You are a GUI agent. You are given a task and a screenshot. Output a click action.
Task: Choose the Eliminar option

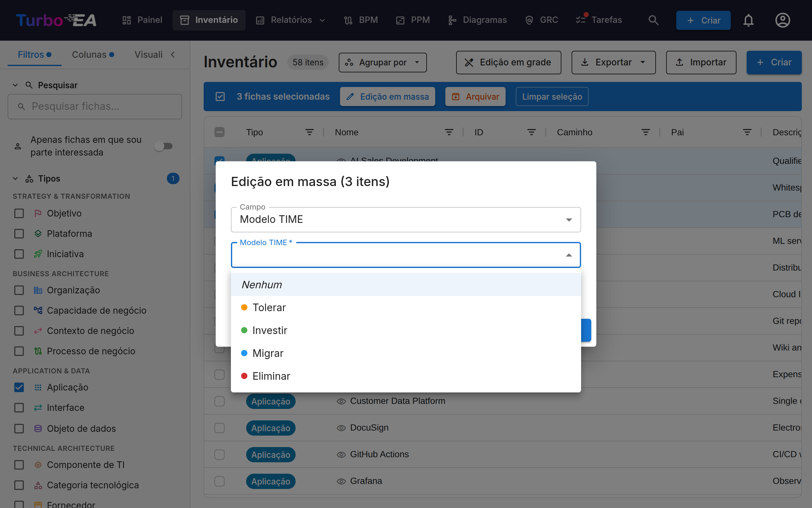[x=406, y=376]
